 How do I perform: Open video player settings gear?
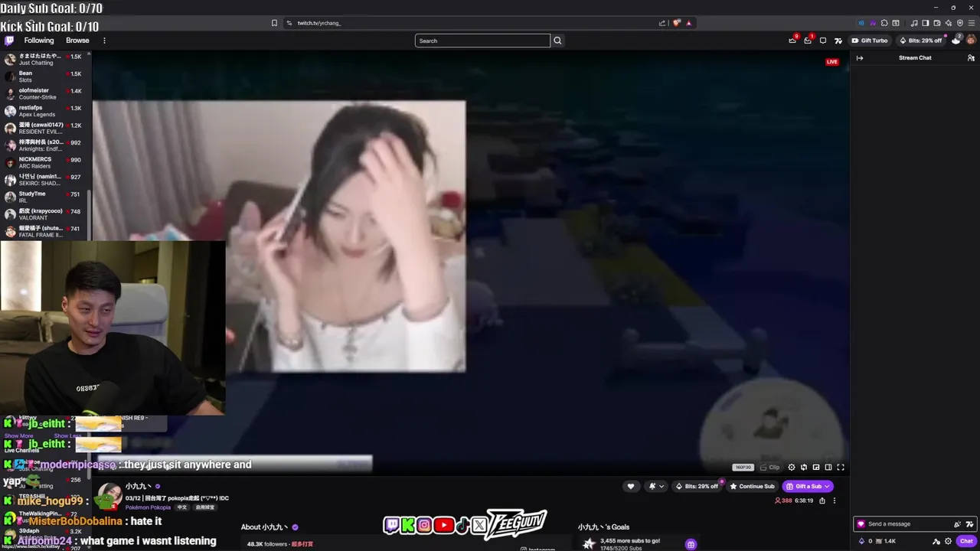(792, 468)
